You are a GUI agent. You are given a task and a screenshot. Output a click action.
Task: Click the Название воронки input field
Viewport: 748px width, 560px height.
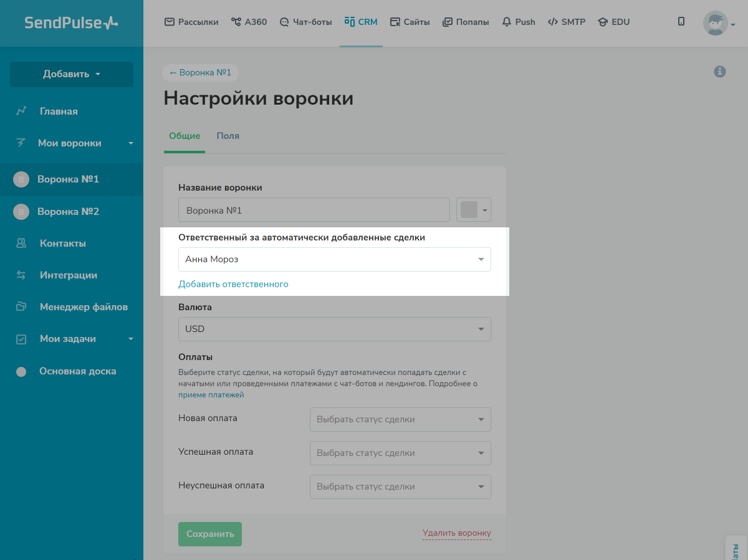(x=314, y=210)
